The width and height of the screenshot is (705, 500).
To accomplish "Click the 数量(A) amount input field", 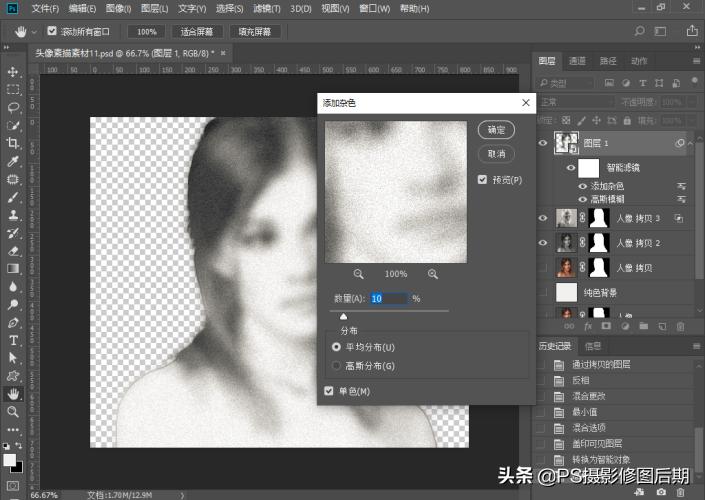I will coord(389,299).
